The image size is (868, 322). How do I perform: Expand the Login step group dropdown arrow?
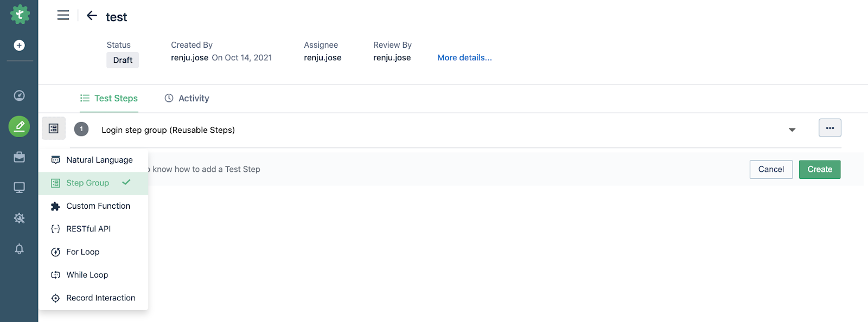coord(792,130)
